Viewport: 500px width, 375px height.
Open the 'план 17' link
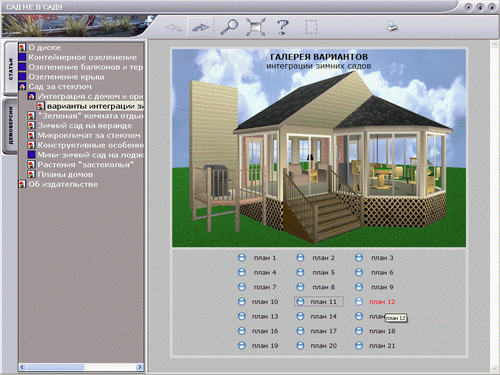323,331
